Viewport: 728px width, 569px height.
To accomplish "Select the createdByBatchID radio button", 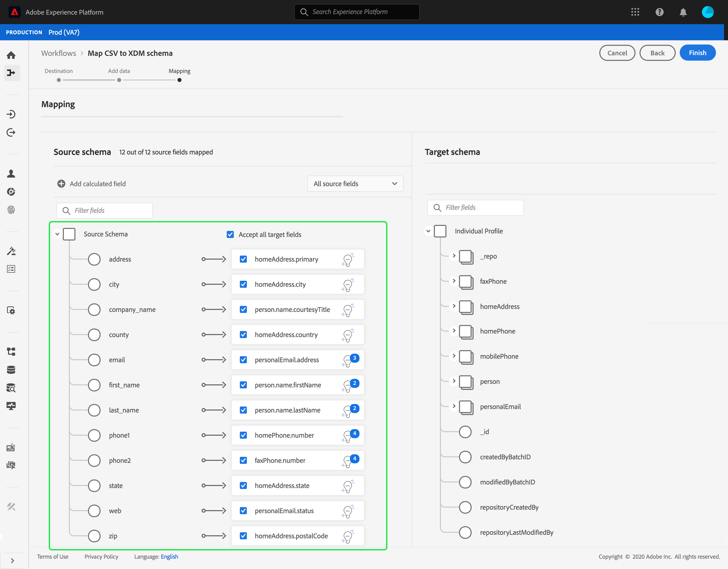I will 465,457.
